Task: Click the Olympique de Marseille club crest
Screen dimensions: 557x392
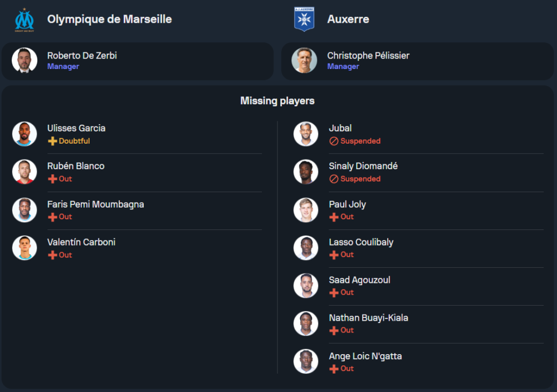Action: point(25,19)
